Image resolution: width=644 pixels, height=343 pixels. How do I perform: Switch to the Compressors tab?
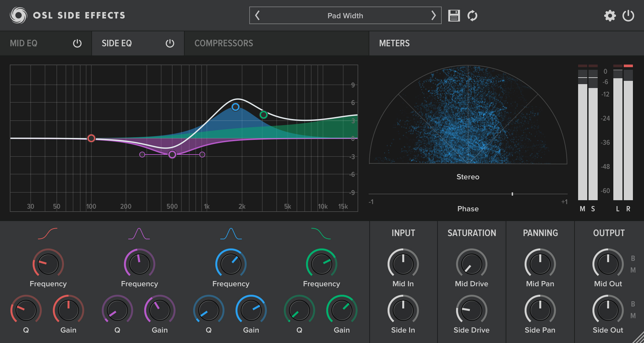(223, 43)
